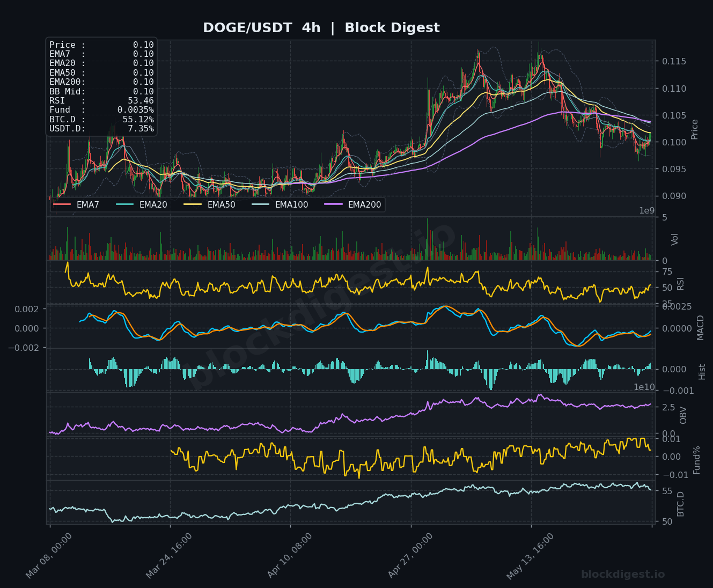Click the USDT.D 7.35% readout
The image size is (713, 588).
coord(101,129)
